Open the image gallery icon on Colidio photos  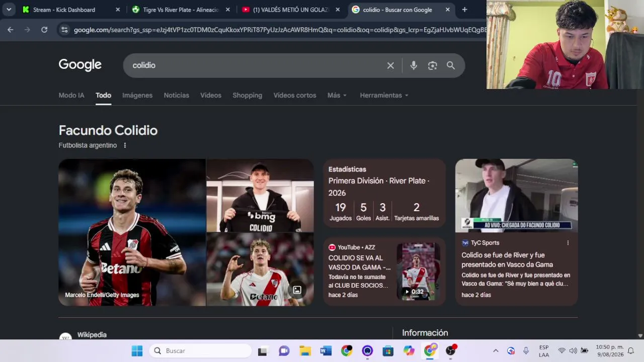pyautogui.click(x=297, y=290)
